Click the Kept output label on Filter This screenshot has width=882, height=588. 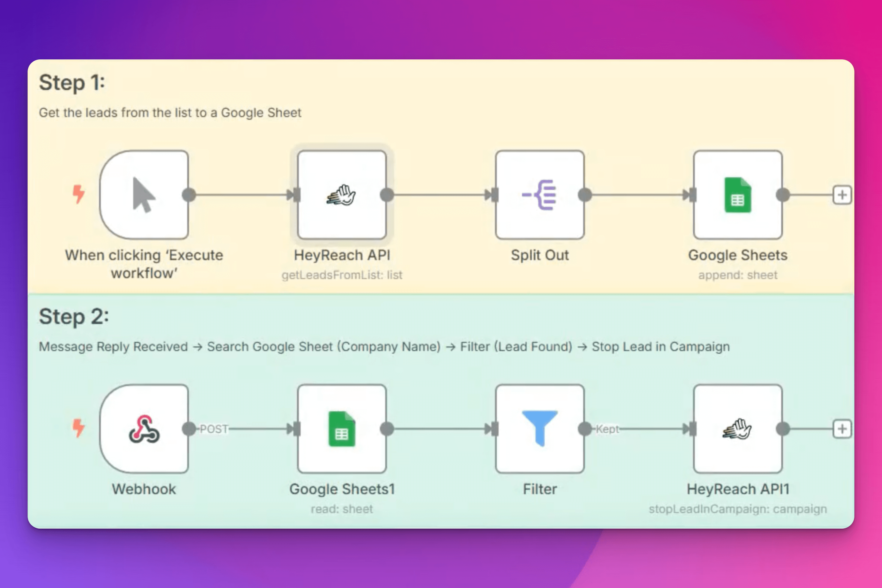tap(607, 429)
